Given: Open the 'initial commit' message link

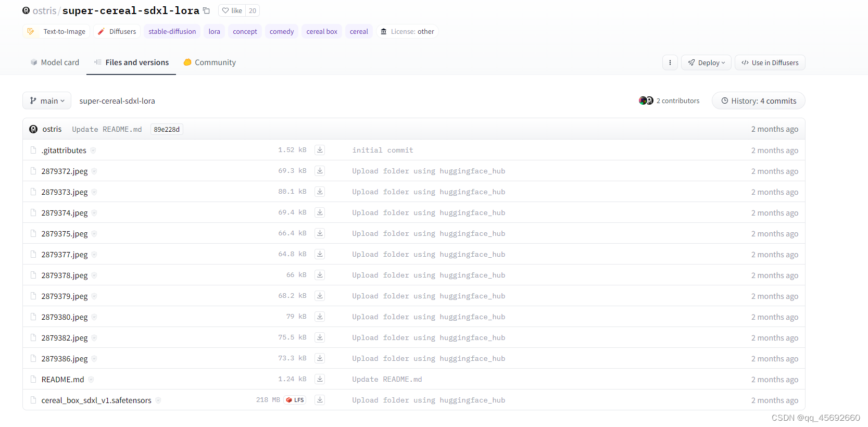Looking at the screenshot, I should tap(383, 150).
